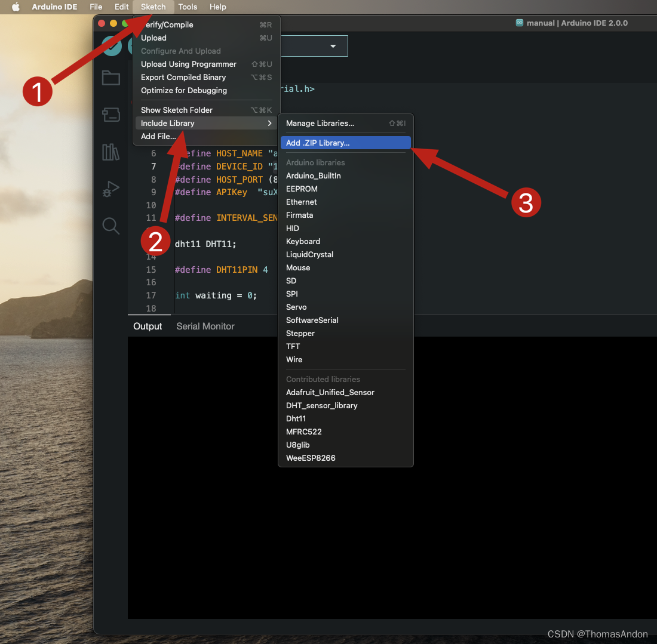Include the WeeESP8266 library
Screen dimensions: 657x644
pyautogui.click(x=346, y=458)
